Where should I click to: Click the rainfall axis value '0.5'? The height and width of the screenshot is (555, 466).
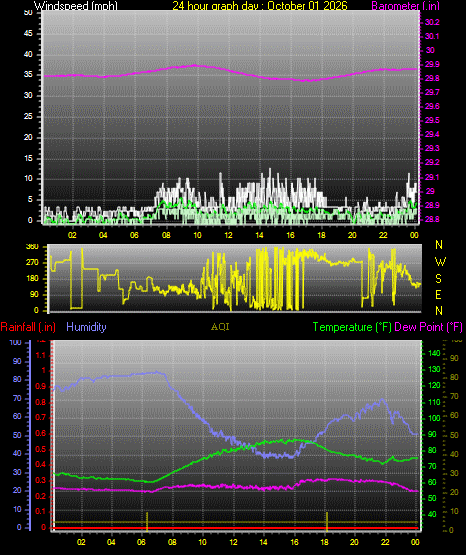point(41,450)
